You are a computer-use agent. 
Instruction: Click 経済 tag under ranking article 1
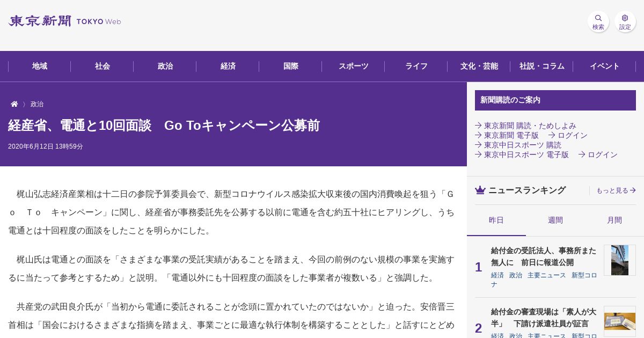(497, 275)
